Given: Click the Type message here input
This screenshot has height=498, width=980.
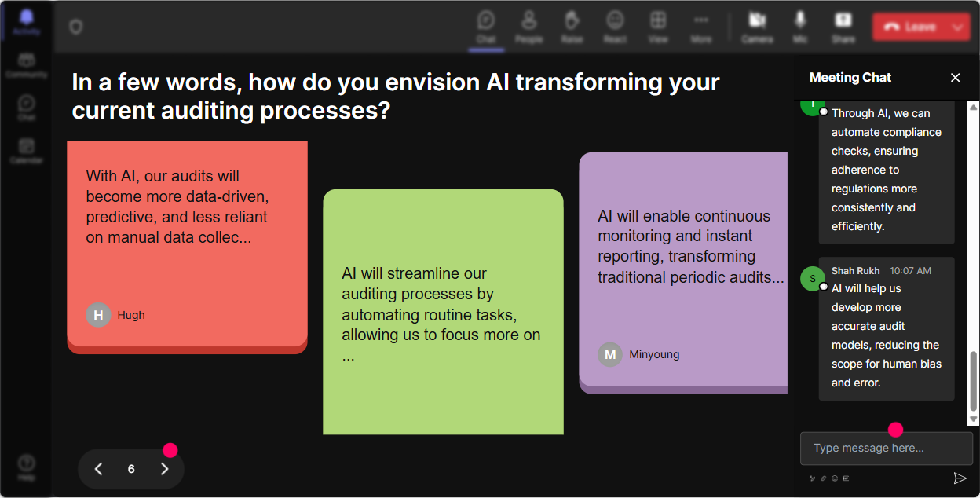Looking at the screenshot, I should pos(887,449).
